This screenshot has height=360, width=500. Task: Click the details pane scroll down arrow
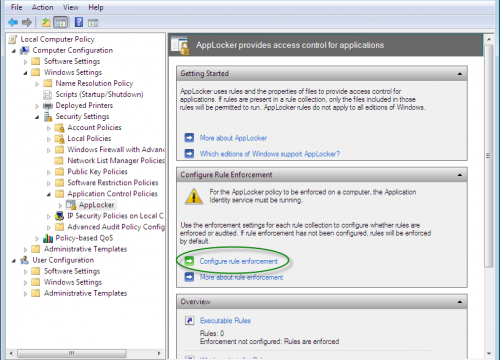tap(489, 353)
